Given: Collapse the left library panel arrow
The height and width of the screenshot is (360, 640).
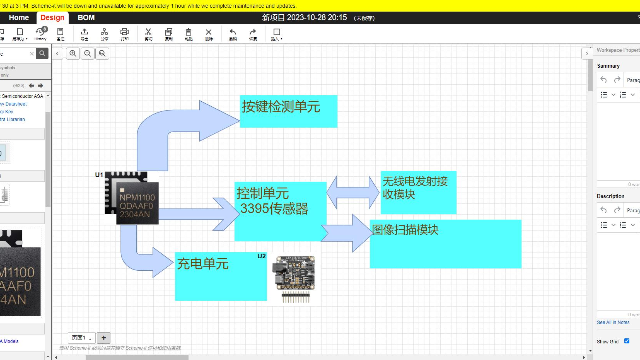Looking at the screenshot, I should [x=58, y=53].
